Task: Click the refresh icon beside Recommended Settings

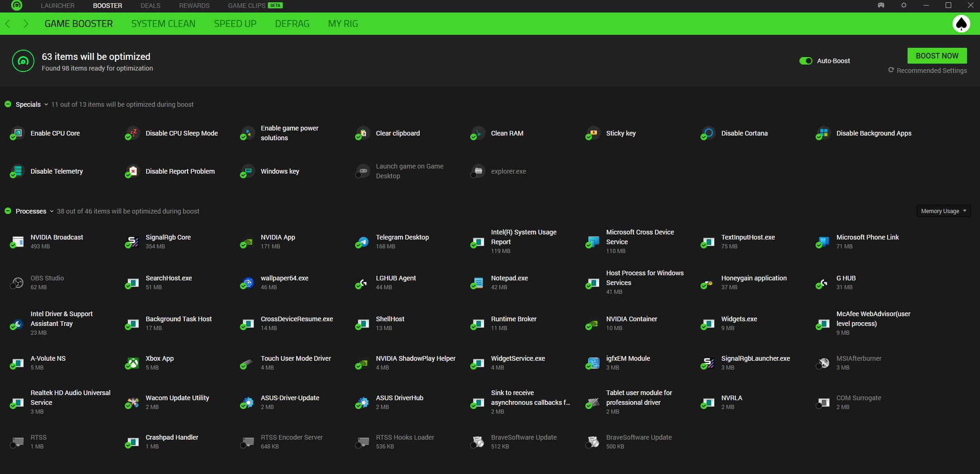Action: pyautogui.click(x=891, y=70)
